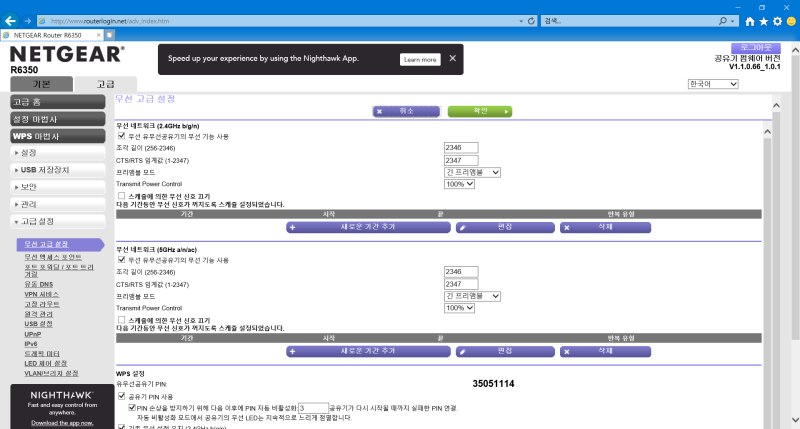Expand the 보안 sidebar section
The image size is (800, 429).
(58, 187)
